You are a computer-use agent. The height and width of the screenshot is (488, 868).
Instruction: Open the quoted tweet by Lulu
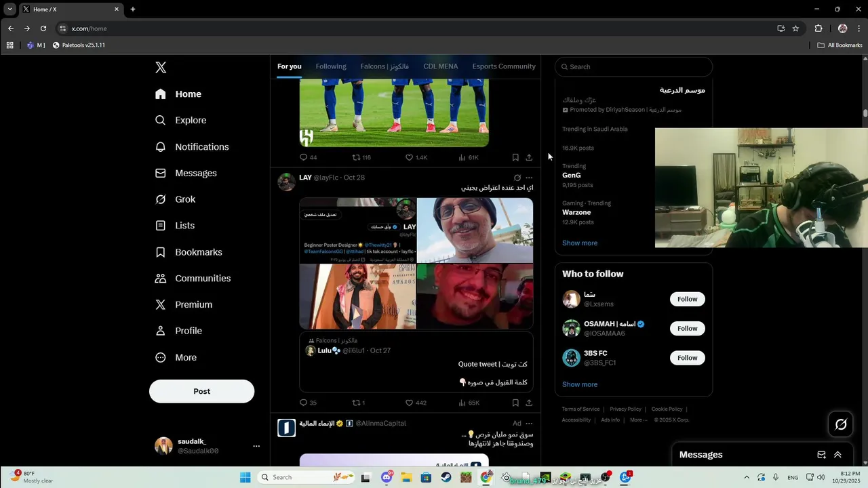click(x=416, y=362)
